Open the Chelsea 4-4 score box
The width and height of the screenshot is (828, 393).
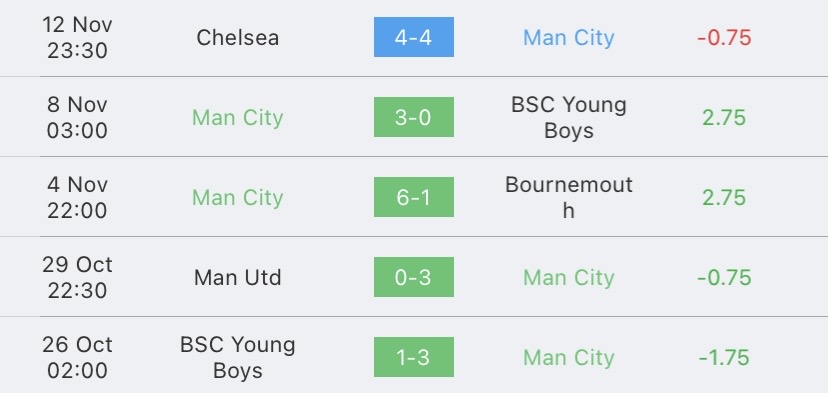413,37
